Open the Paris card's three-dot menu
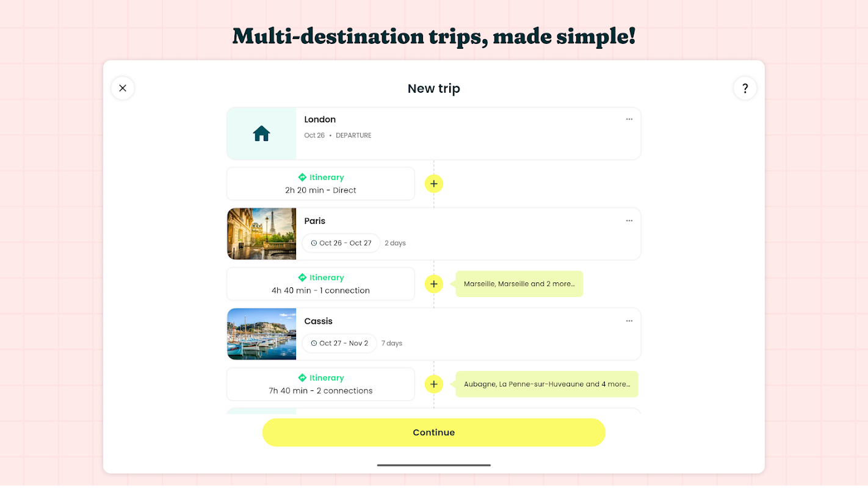868x488 pixels. point(629,221)
